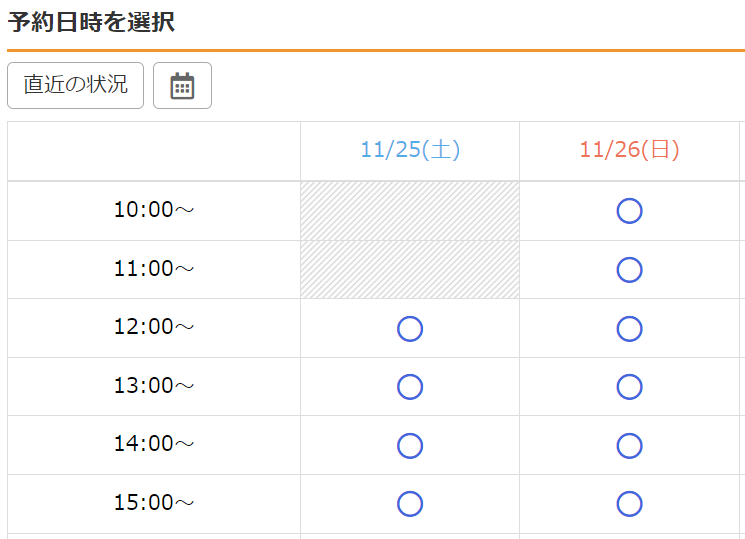Reserve the 11/25 14:00 time slot
The image size is (745, 539).
point(410,446)
